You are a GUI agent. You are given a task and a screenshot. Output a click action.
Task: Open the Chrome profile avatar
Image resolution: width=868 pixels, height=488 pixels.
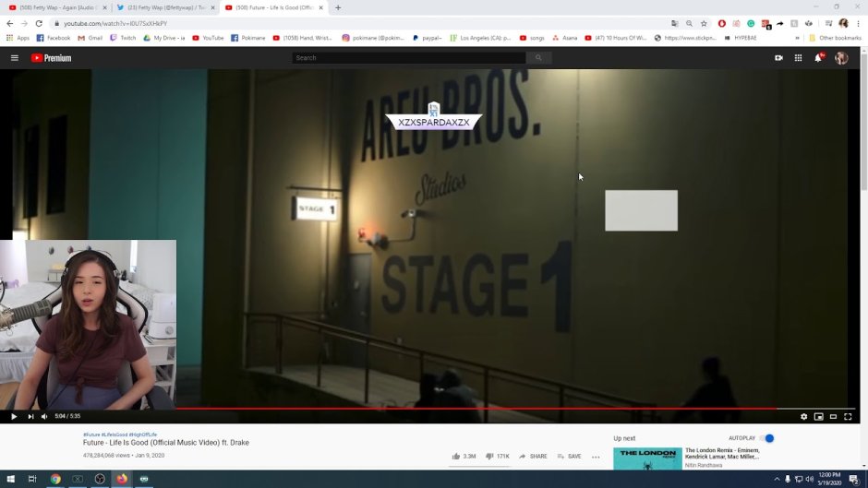click(843, 23)
